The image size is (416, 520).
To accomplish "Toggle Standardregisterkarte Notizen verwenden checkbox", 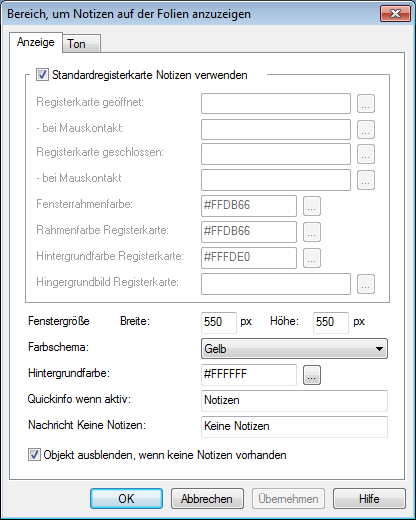I will click(42, 75).
